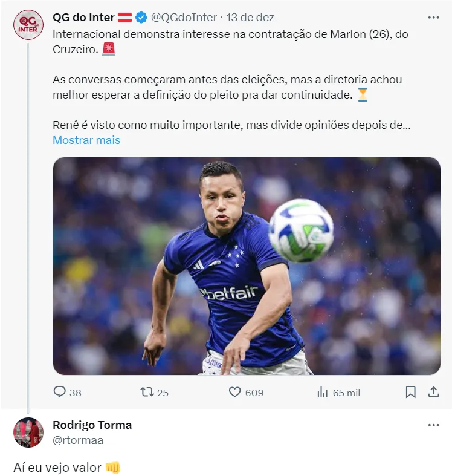Open QG do Inter tweet's three-dot menu
This screenshot has height=476, width=452.
coord(433,18)
